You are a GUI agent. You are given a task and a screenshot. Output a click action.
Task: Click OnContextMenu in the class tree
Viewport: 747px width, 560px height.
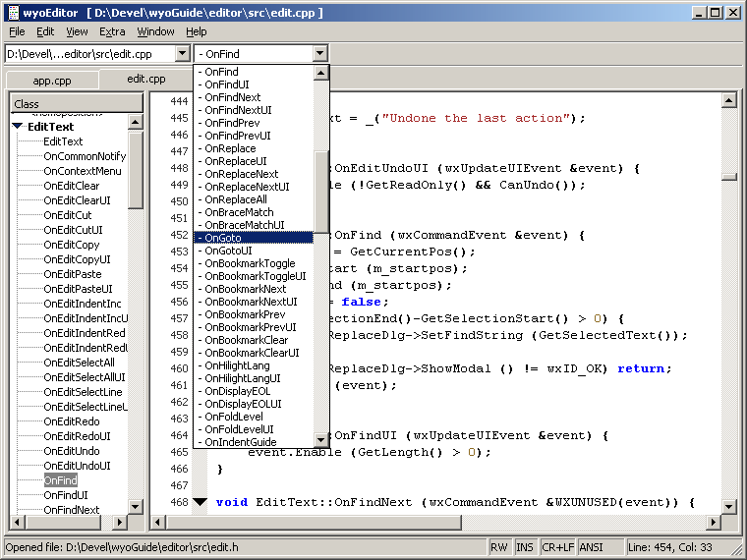[83, 171]
